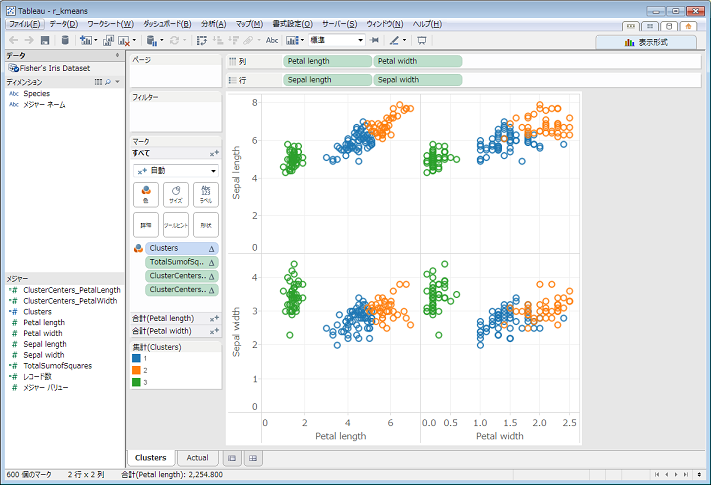This screenshot has width=711, height=485.
Task: Select the Species dimension field
Action: (x=37, y=93)
